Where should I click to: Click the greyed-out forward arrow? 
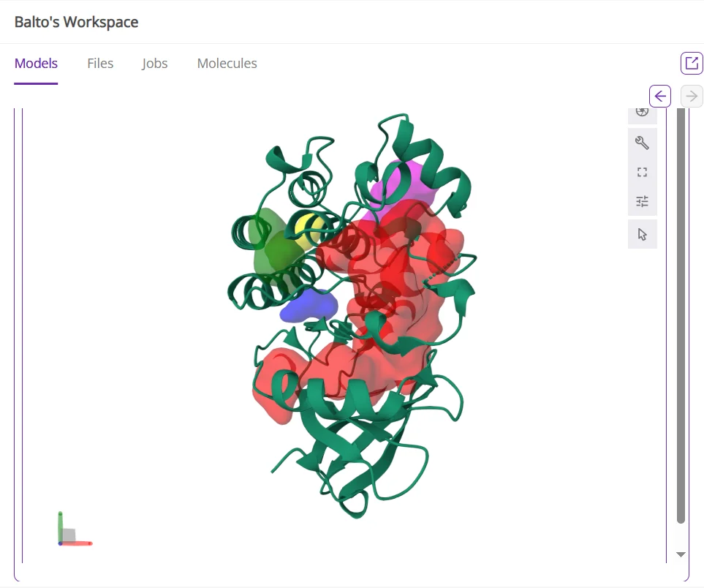coord(691,96)
